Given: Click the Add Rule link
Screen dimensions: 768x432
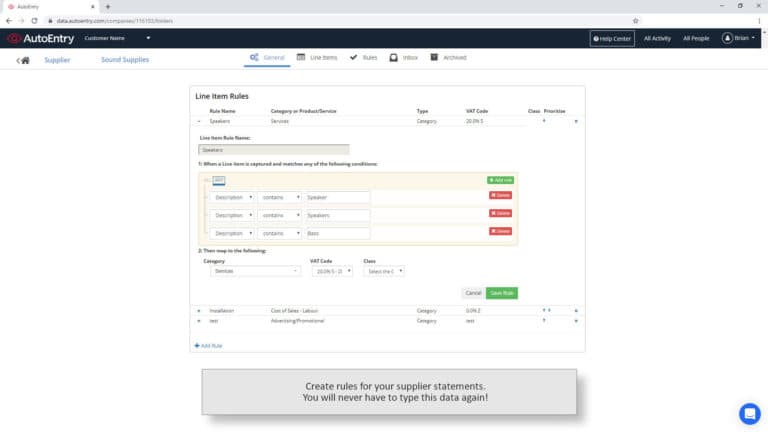Looking at the screenshot, I should click(208, 345).
